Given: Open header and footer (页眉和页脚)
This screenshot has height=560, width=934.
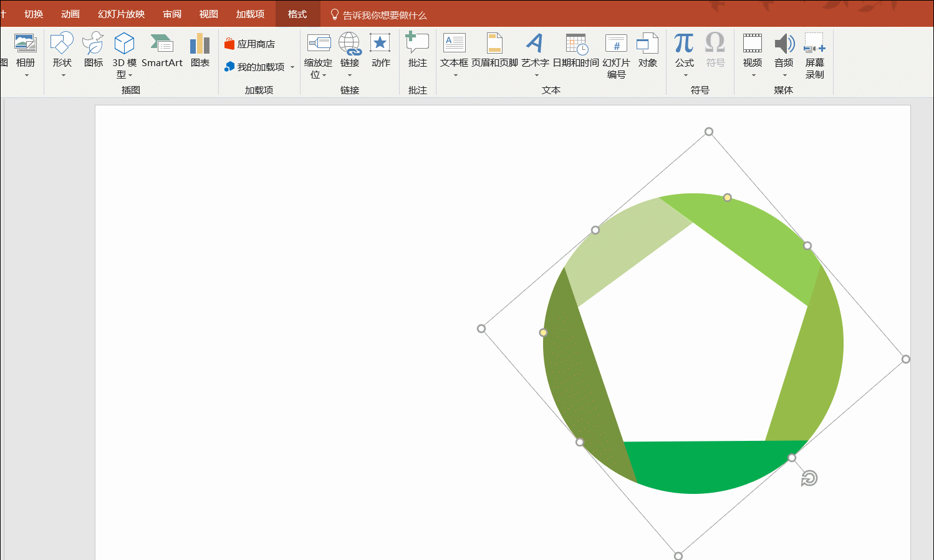Looking at the screenshot, I should point(494,52).
